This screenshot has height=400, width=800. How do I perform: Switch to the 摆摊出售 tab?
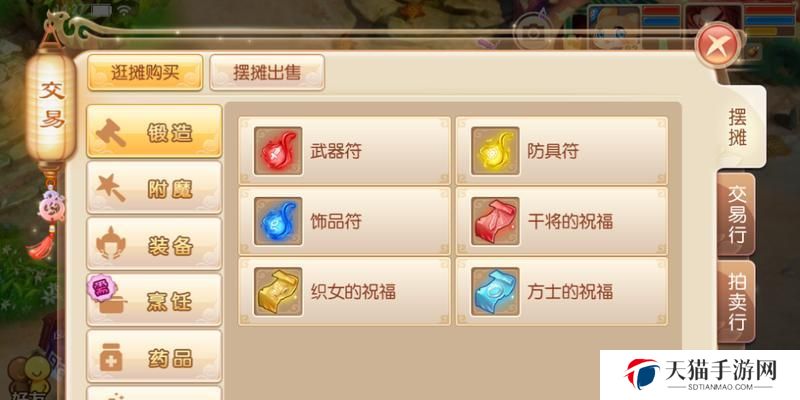267,72
